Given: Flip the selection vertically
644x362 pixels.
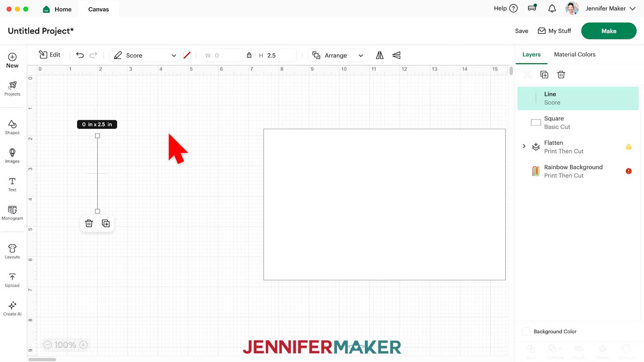Looking at the screenshot, I should [396, 55].
